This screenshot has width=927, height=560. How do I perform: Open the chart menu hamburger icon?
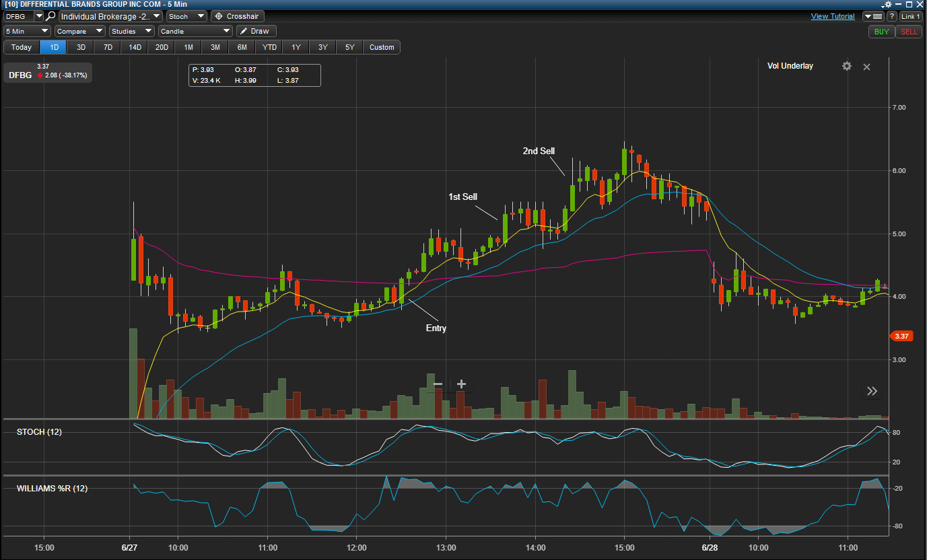tap(872, 16)
